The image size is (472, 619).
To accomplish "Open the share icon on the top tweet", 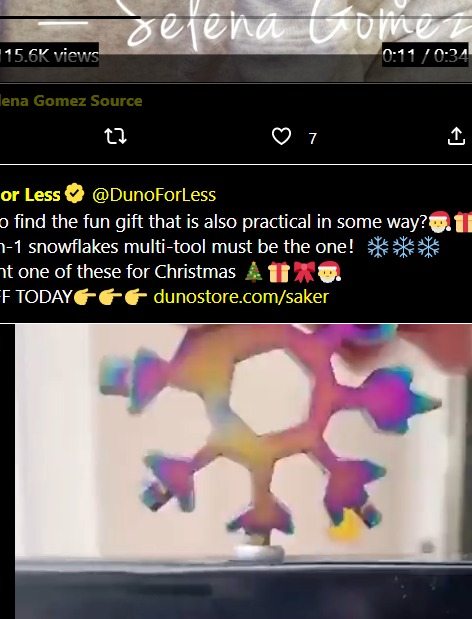I will click(x=457, y=136).
